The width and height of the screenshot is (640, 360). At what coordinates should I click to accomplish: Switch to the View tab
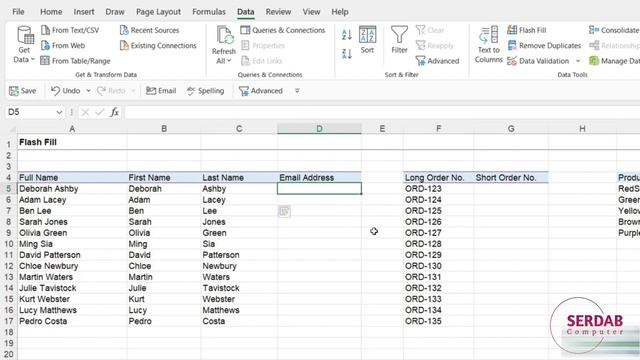coord(311,12)
